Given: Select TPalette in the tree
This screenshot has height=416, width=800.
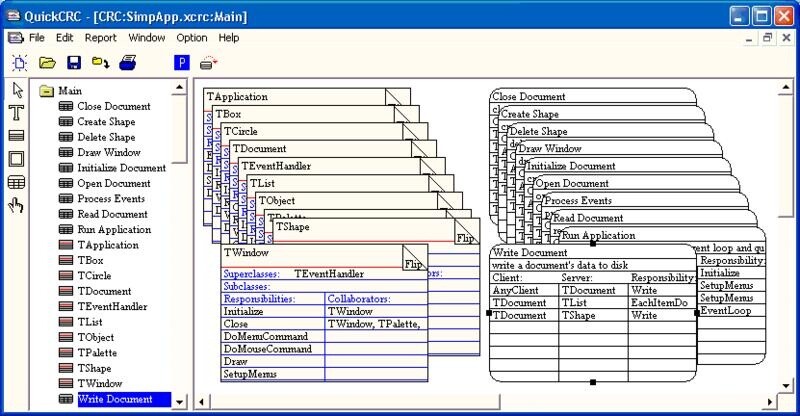Looking at the screenshot, I should tap(97, 353).
